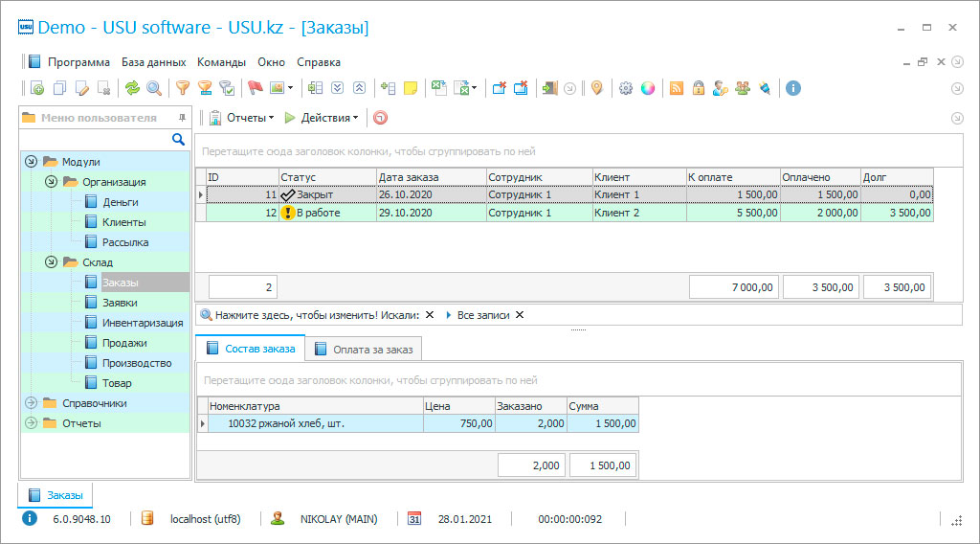Click the orange RSS feed icon
Image resolution: width=980 pixels, height=544 pixels.
677,88
